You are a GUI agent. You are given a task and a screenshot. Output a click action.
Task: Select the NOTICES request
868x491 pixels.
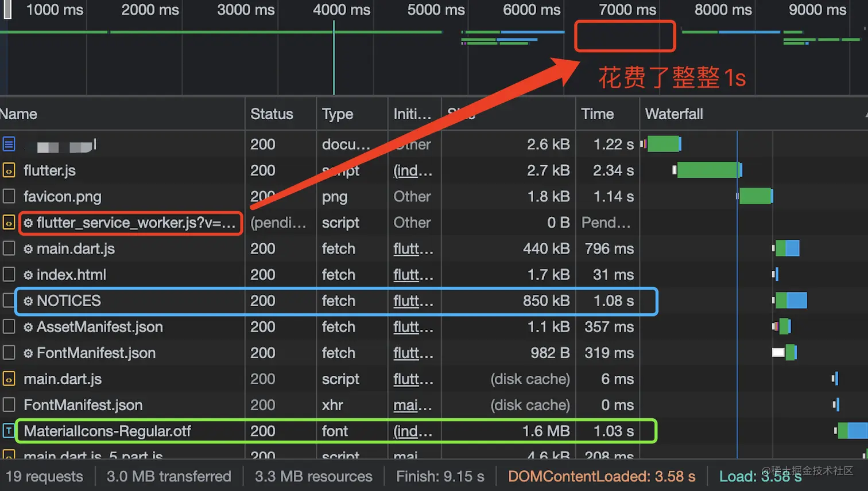click(68, 301)
